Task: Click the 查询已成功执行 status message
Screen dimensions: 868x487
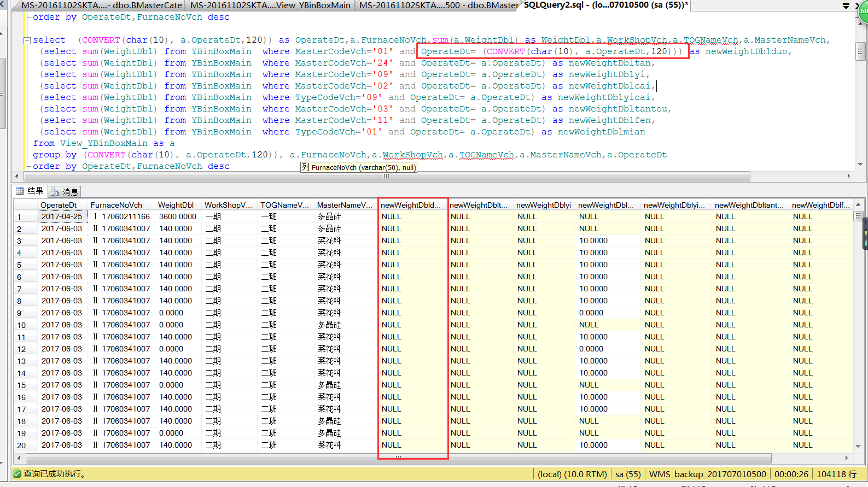Action: click(55, 474)
